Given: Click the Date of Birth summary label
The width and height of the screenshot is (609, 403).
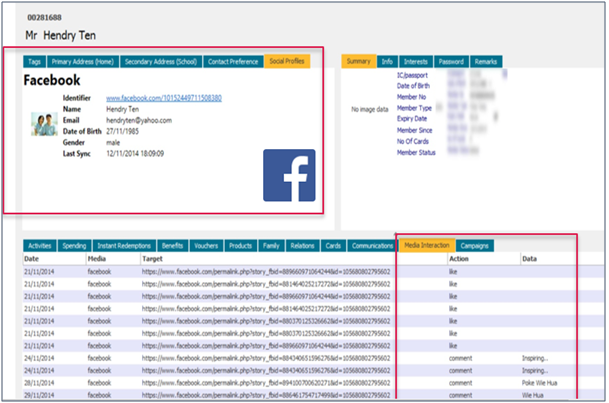Looking at the screenshot, I should (x=413, y=86).
